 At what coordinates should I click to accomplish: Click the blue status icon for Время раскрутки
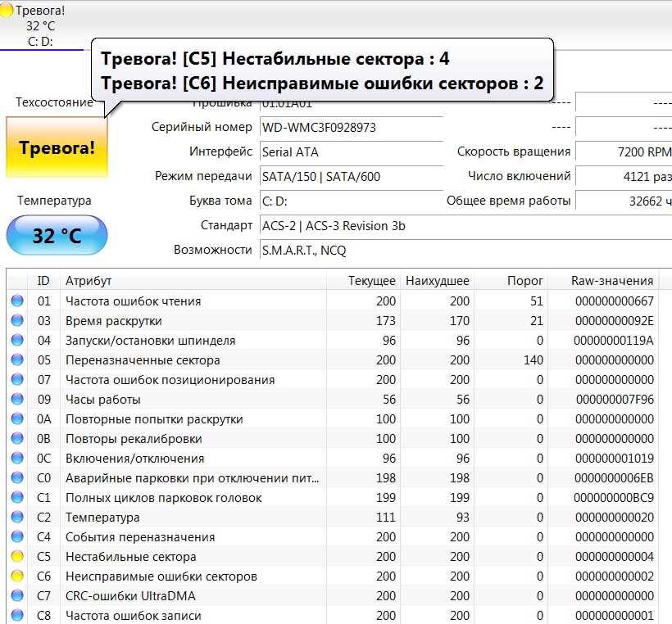[17, 321]
